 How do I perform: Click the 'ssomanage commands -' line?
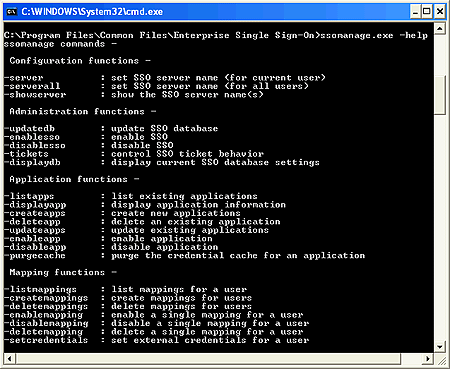(60, 44)
